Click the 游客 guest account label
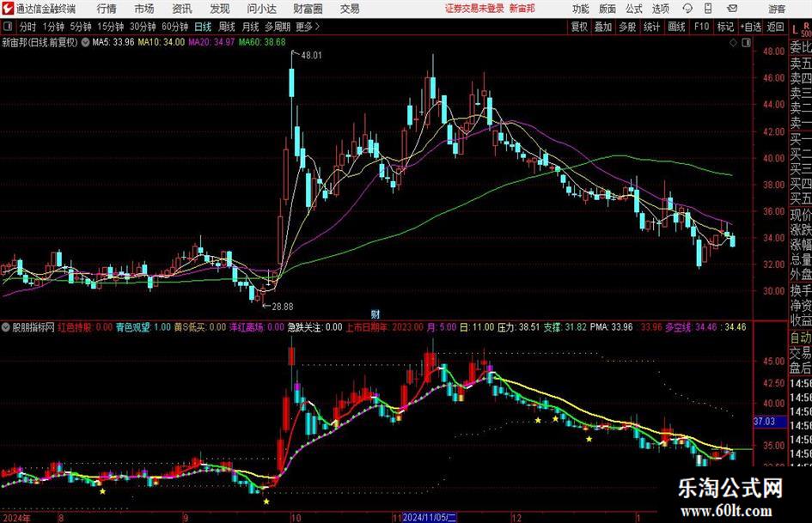Viewport: 812px width, 523px height. click(x=776, y=9)
